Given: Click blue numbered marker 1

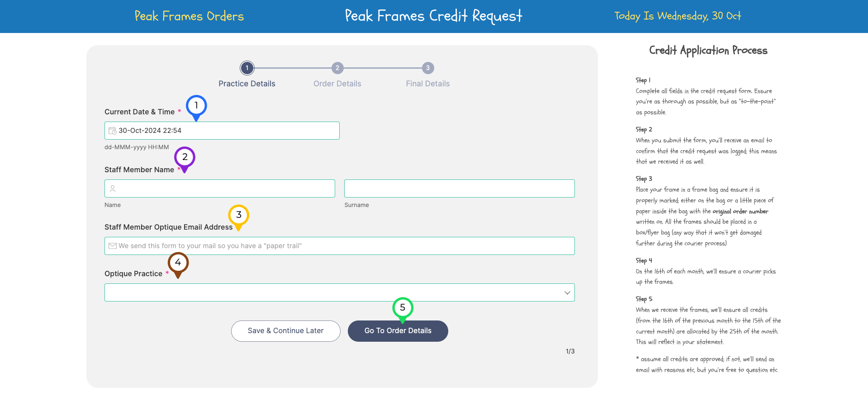Looking at the screenshot, I should [196, 106].
